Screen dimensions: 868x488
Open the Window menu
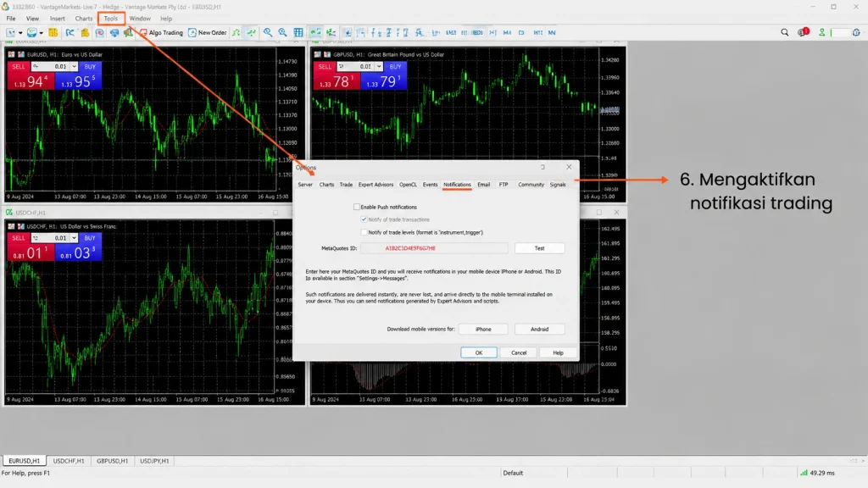coord(140,19)
